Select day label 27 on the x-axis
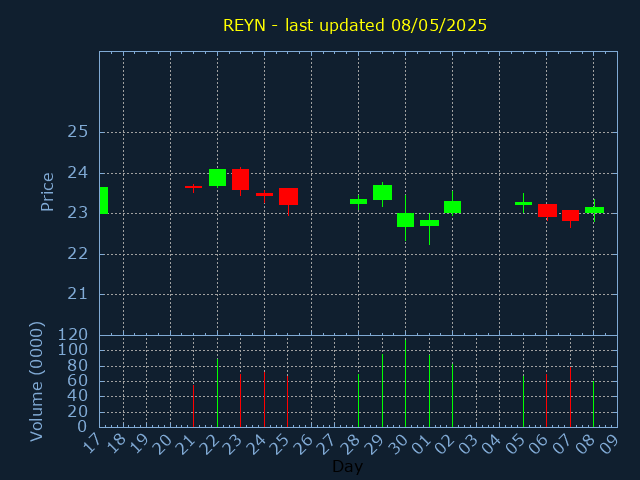 [327, 444]
